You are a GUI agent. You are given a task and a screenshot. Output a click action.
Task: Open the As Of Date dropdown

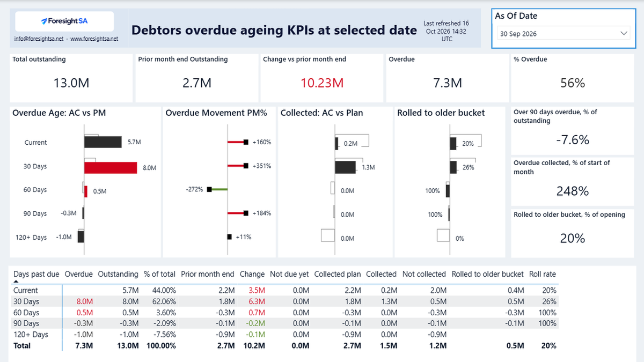tap(564, 33)
